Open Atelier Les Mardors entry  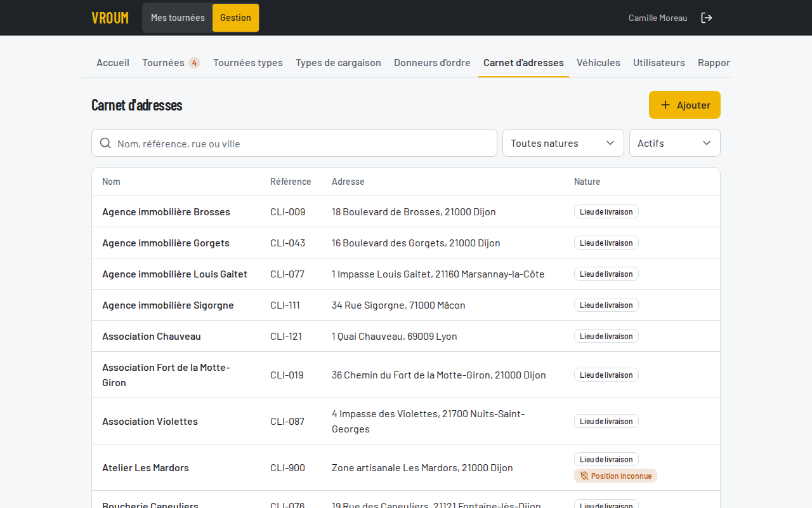[x=406, y=467]
